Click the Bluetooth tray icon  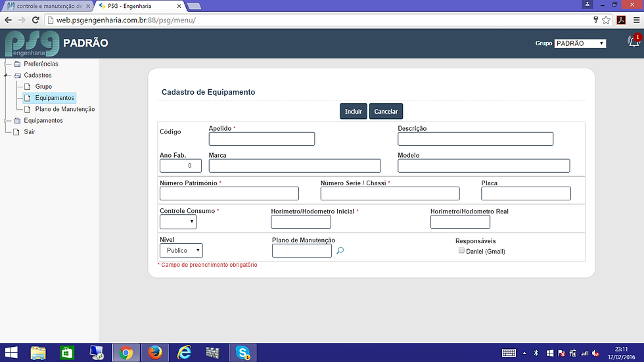[536, 353]
